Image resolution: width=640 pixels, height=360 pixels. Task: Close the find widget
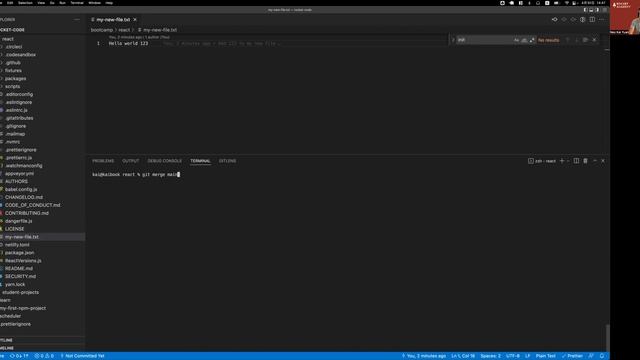click(x=594, y=40)
